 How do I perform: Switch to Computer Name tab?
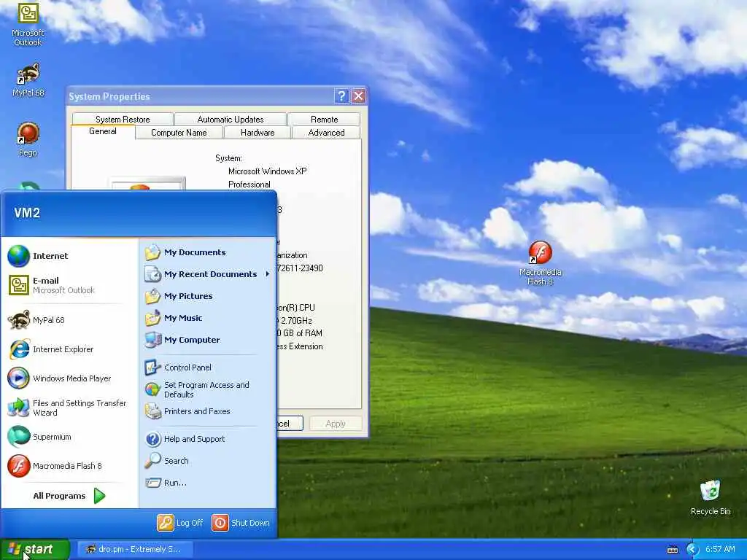(179, 133)
